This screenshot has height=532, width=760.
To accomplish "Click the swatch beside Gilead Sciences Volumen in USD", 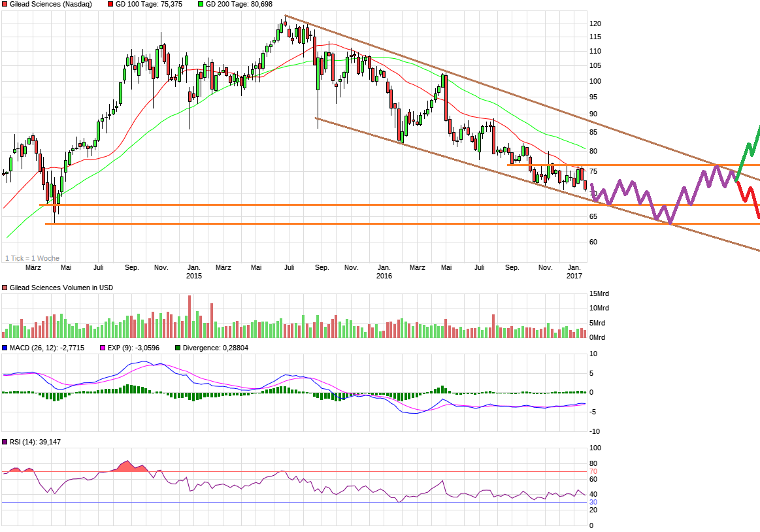I will [5, 288].
